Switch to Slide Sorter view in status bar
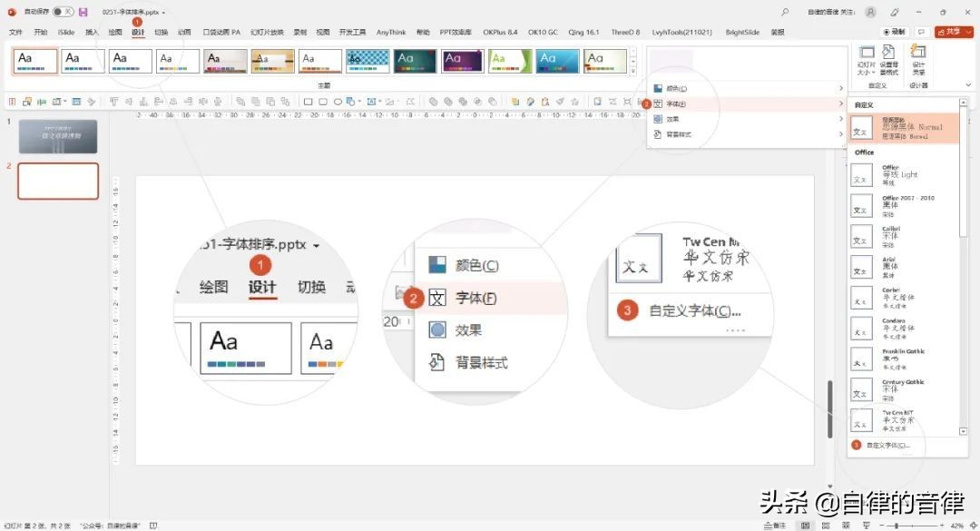 pyautogui.click(x=825, y=524)
